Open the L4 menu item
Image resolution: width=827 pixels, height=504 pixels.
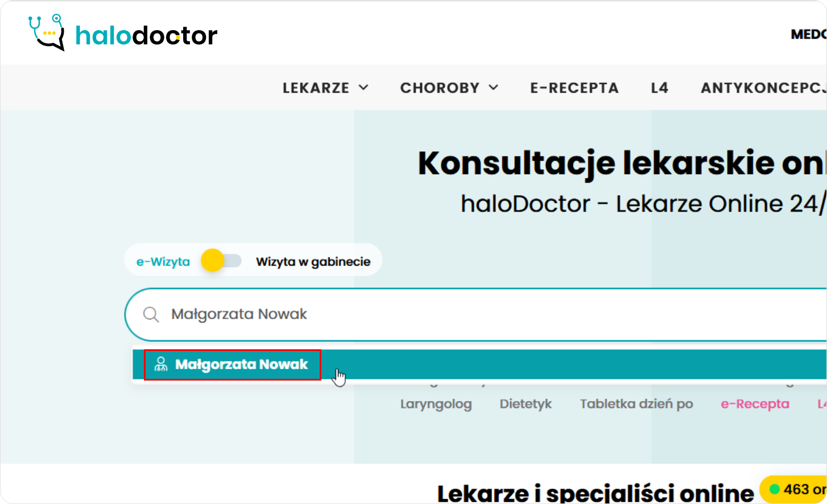660,88
